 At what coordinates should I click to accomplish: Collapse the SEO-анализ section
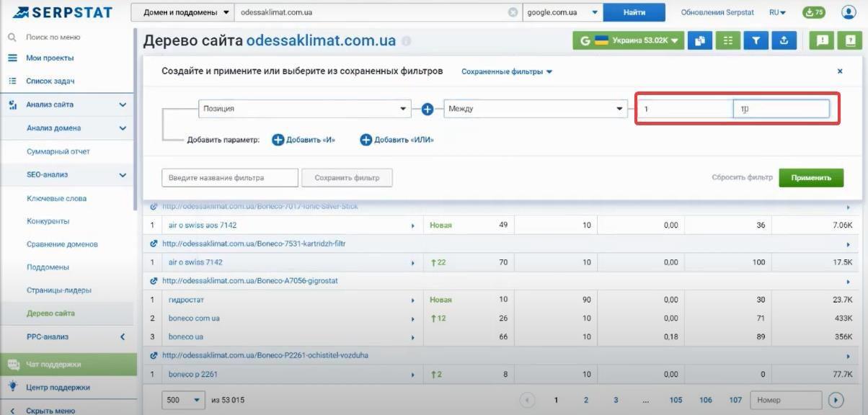click(x=123, y=174)
